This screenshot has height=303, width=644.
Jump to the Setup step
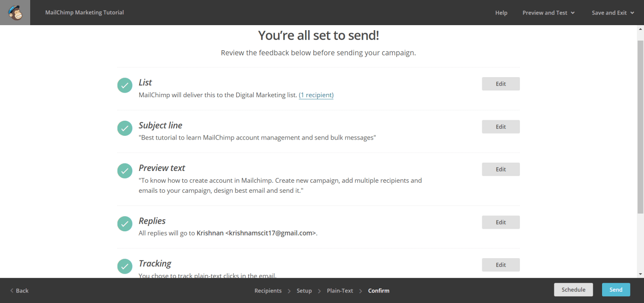[304, 290]
